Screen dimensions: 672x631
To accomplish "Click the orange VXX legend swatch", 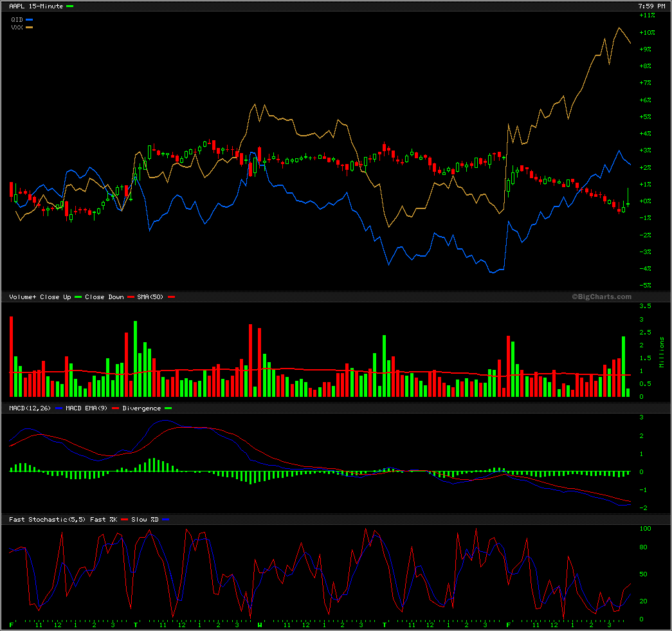I will (x=29, y=27).
